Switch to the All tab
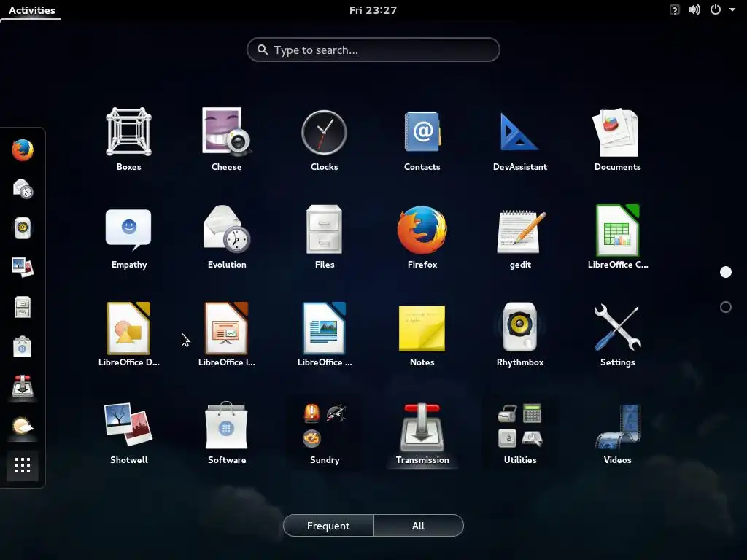The height and width of the screenshot is (560, 747). pyautogui.click(x=418, y=526)
